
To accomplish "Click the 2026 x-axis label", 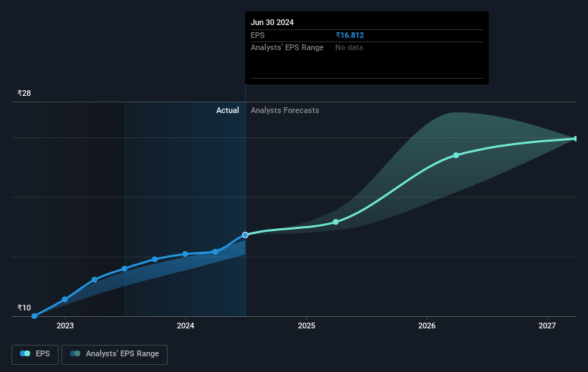I will pos(427,325).
